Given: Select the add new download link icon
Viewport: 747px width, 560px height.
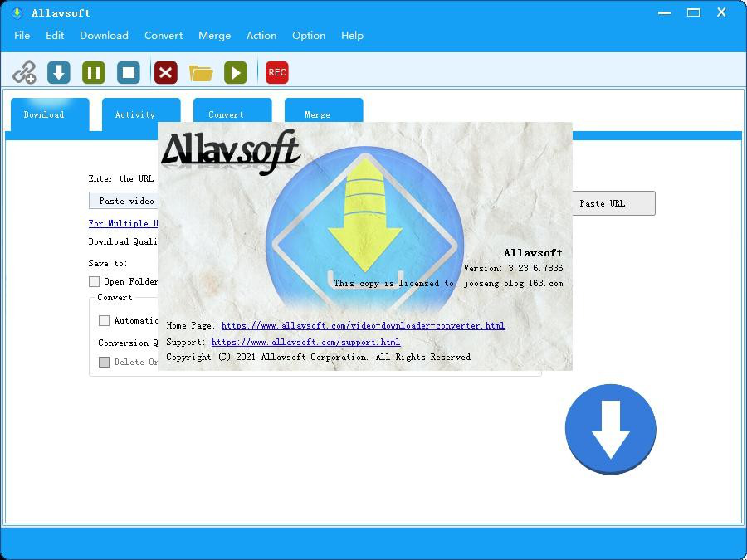Looking at the screenshot, I should tap(24, 72).
